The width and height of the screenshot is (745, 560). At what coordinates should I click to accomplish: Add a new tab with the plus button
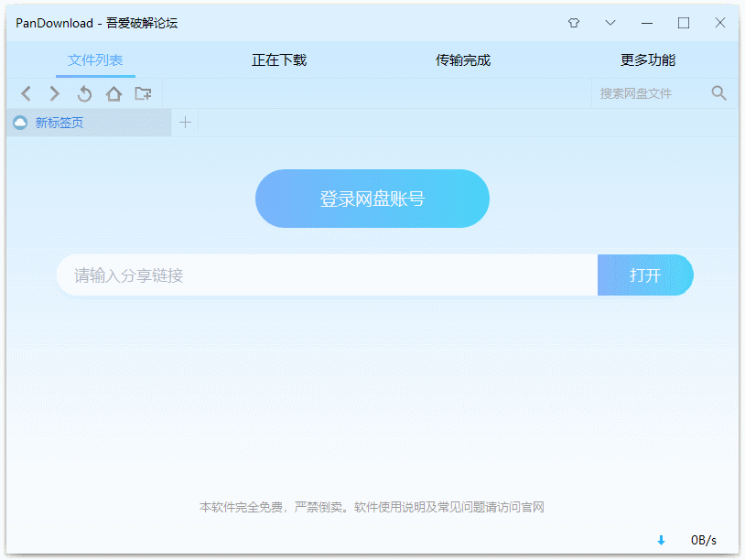[x=184, y=122]
